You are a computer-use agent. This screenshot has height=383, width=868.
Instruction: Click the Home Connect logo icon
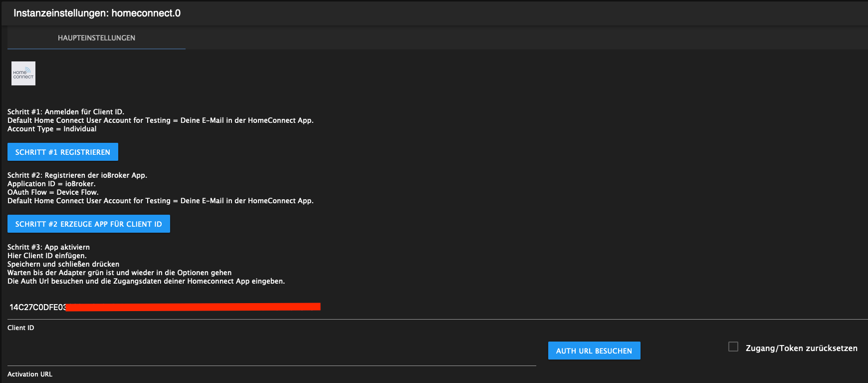(x=23, y=73)
